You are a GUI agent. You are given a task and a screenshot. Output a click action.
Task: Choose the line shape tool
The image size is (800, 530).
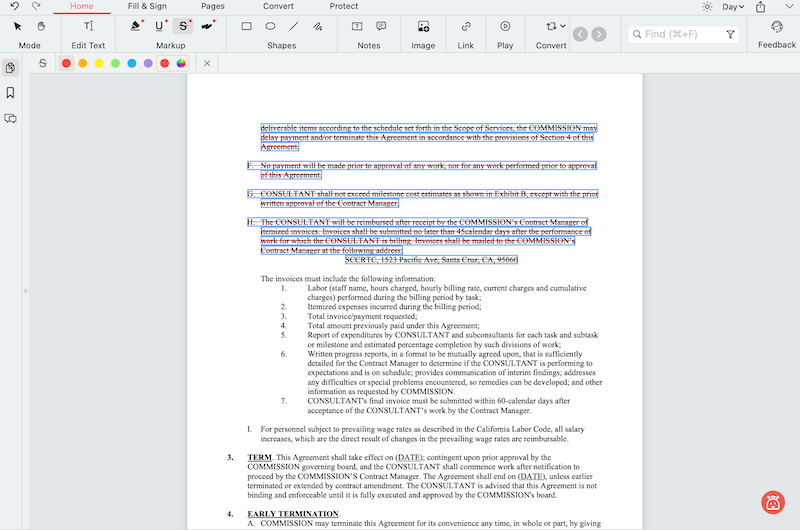[294, 26]
